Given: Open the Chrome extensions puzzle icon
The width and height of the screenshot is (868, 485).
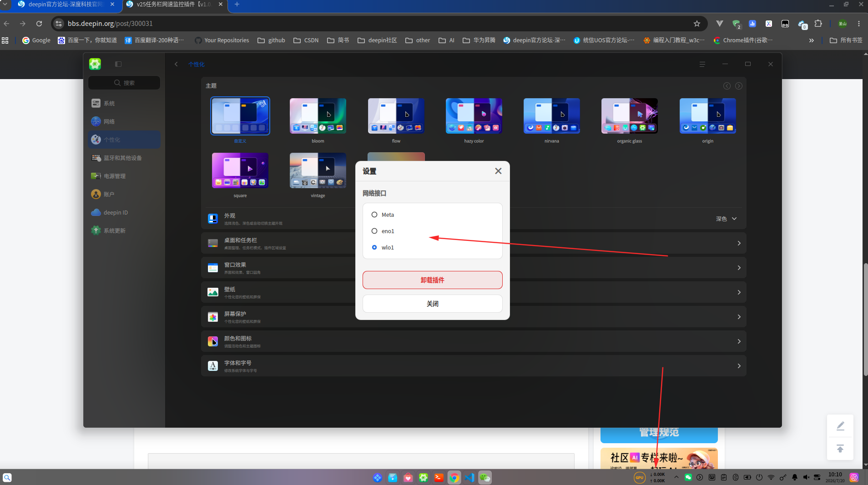Looking at the screenshot, I should point(818,24).
